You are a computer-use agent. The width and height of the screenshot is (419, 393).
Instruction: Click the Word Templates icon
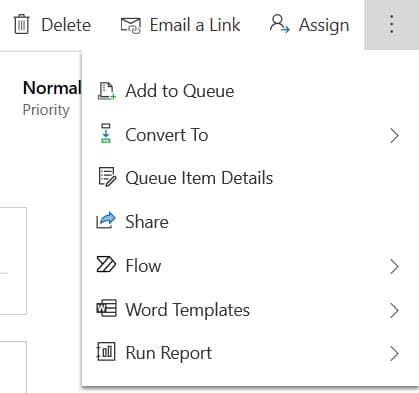click(107, 308)
